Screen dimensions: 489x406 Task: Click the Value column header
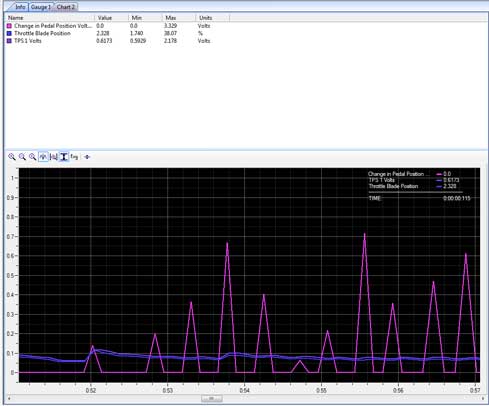pyautogui.click(x=111, y=18)
